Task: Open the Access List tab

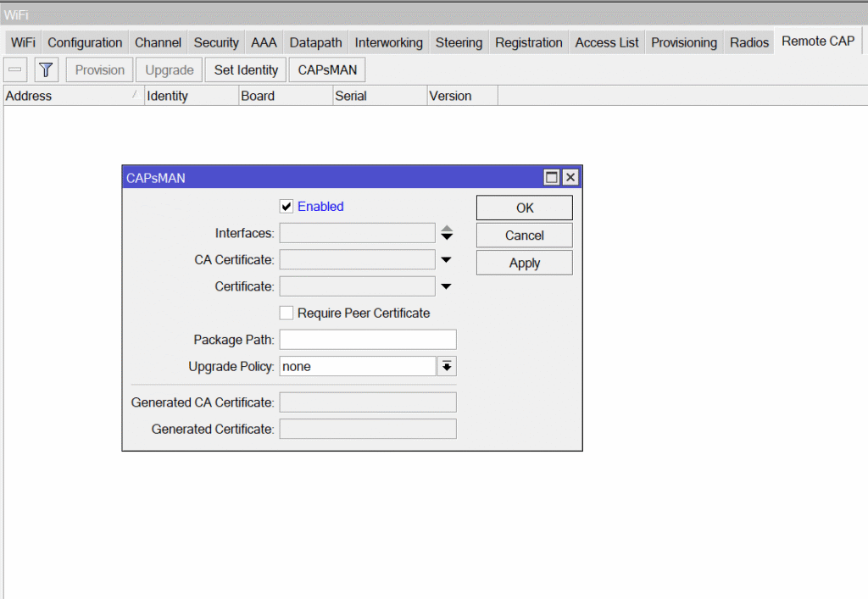Action: tap(607, 42)
